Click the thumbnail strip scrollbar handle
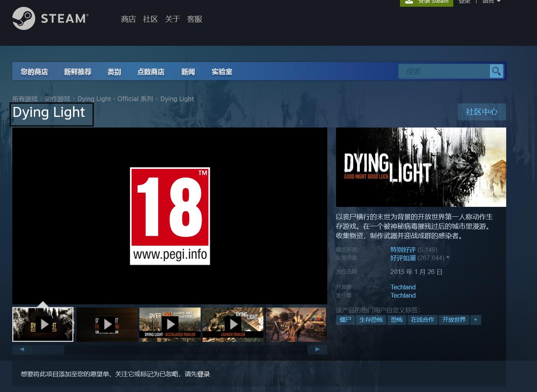 click(49, 349)
